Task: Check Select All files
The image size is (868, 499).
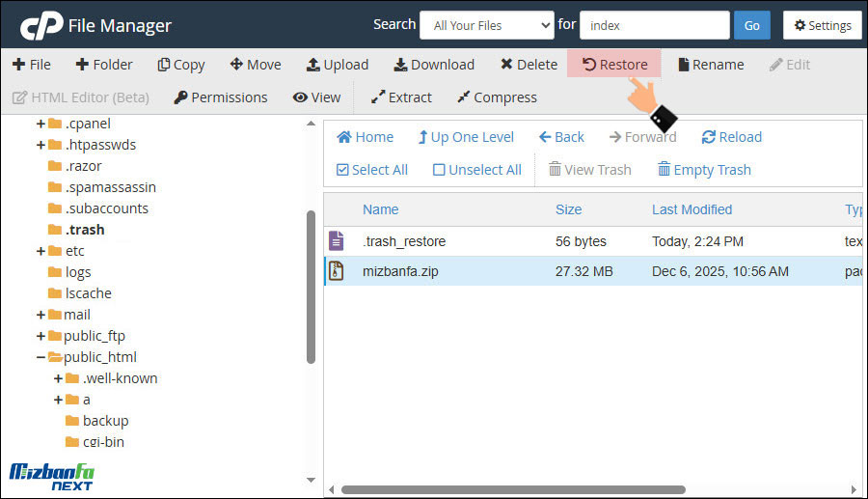Action: (371, 170)
